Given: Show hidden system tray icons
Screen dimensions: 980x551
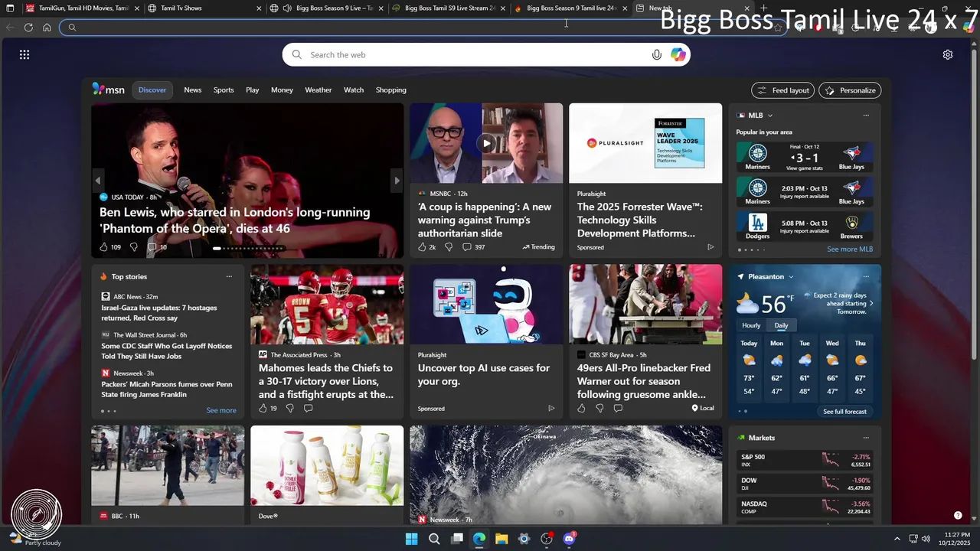Looking at the screenshot, I should (x=897, y=539).
